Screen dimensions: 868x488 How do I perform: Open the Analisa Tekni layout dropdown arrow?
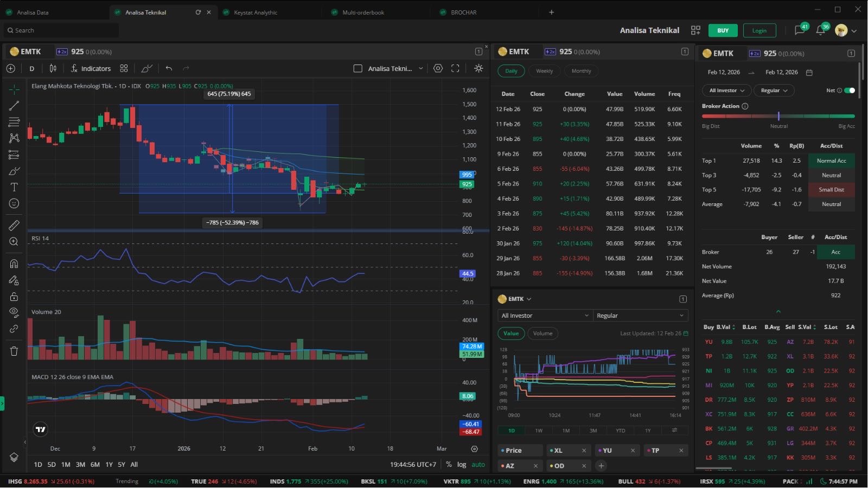pos(421,68)
